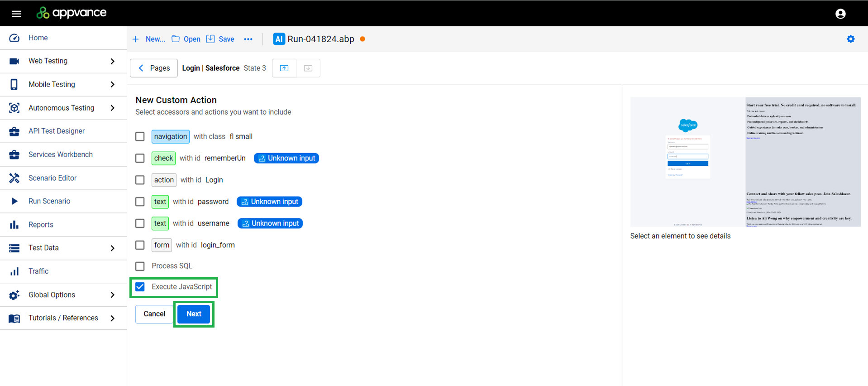Check the form login_form checkbox
Viewport: 868px width, 386px height.
point(140,245)
